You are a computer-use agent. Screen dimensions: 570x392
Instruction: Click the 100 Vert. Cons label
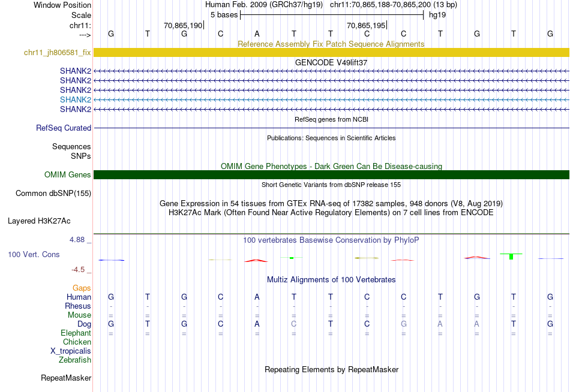point(34,254)
